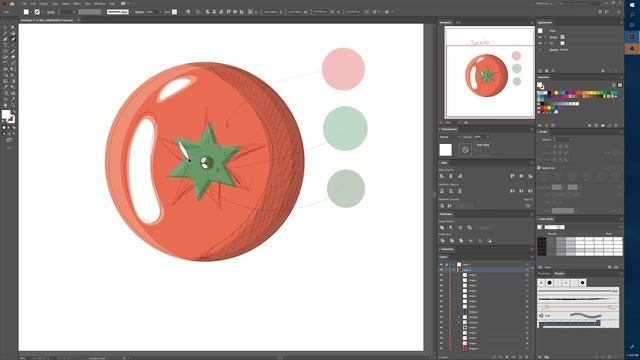Click the Illustrator icon in the Windows taskbar
Screen dimensions: 640x360
[x=632, y=36]
